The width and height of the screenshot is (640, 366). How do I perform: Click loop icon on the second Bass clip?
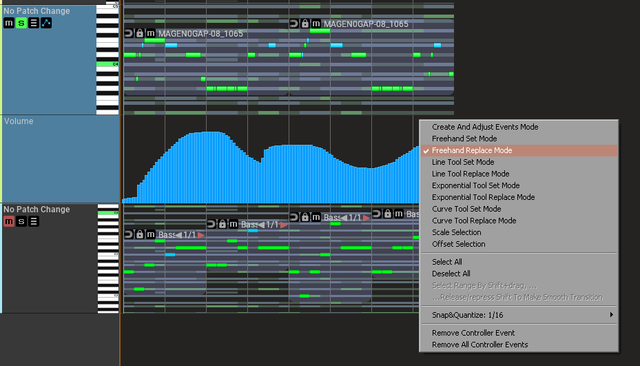point(211,224)
